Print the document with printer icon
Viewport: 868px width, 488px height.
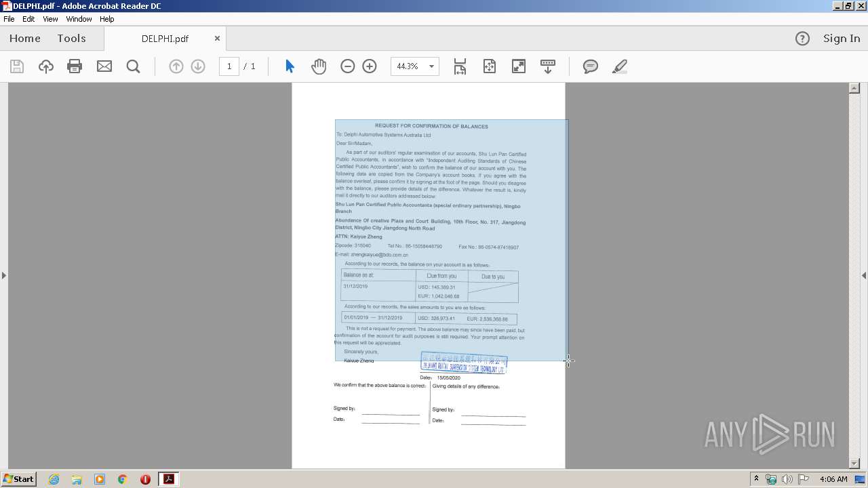pyautogui.click(x=75, y=66)
